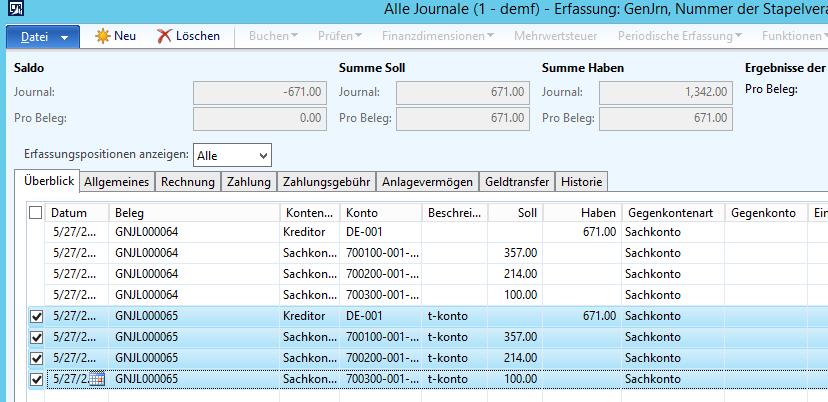Switch to the Allgemeines tab

point(117,182)
